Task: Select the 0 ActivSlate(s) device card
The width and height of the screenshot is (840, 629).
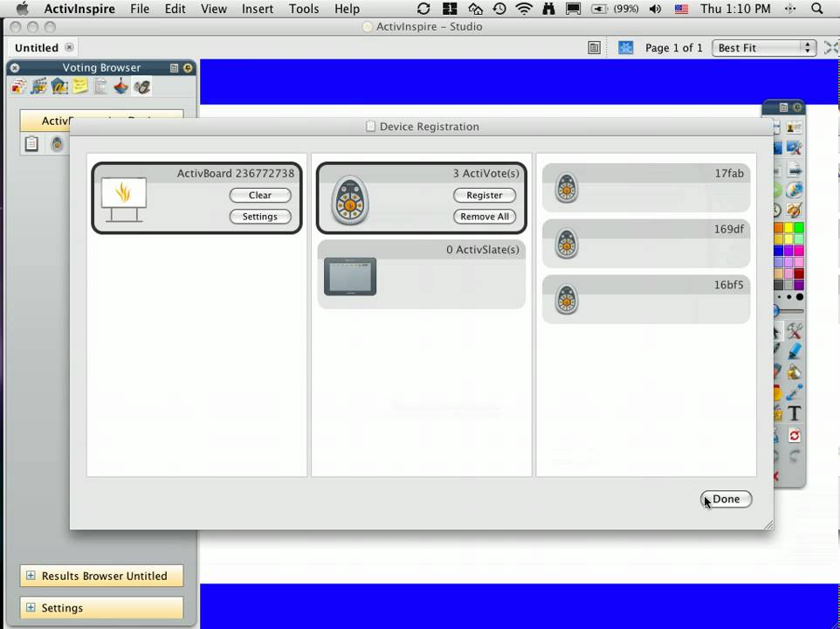Action: [422, 273]
